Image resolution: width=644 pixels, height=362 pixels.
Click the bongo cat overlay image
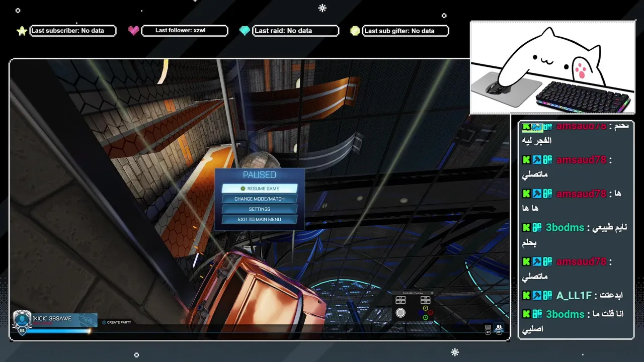coord(552,68)
